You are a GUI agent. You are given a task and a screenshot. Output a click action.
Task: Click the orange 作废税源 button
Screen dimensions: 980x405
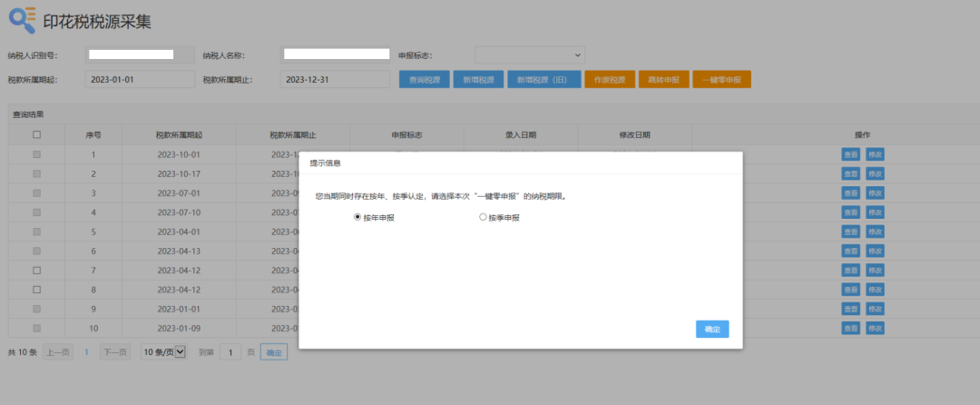610,80
